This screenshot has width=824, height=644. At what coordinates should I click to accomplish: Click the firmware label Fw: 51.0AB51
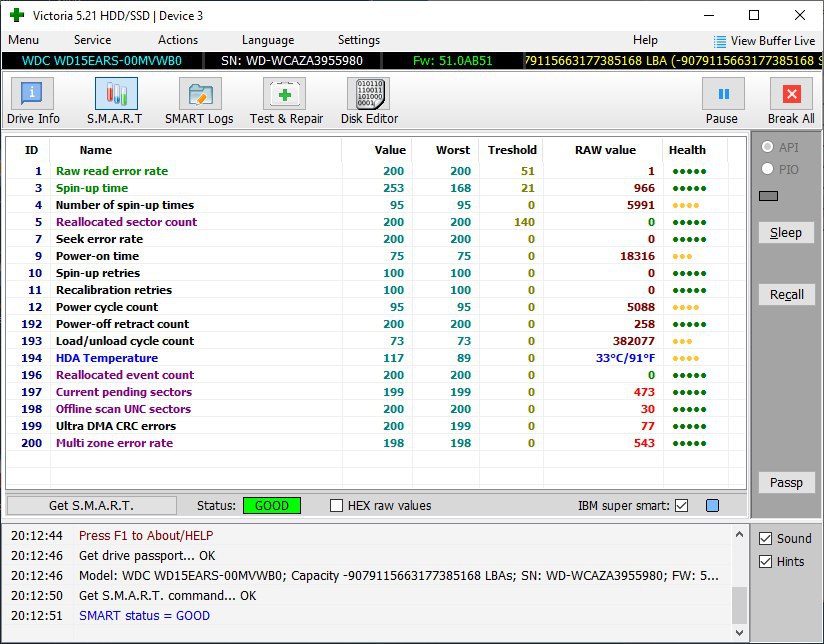tap(452, 60)
